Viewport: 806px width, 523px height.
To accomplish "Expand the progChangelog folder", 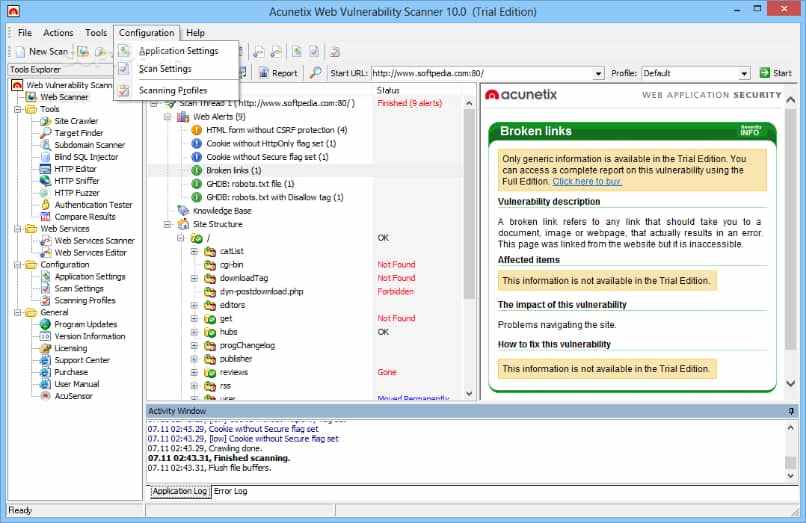I will [194, 346].
